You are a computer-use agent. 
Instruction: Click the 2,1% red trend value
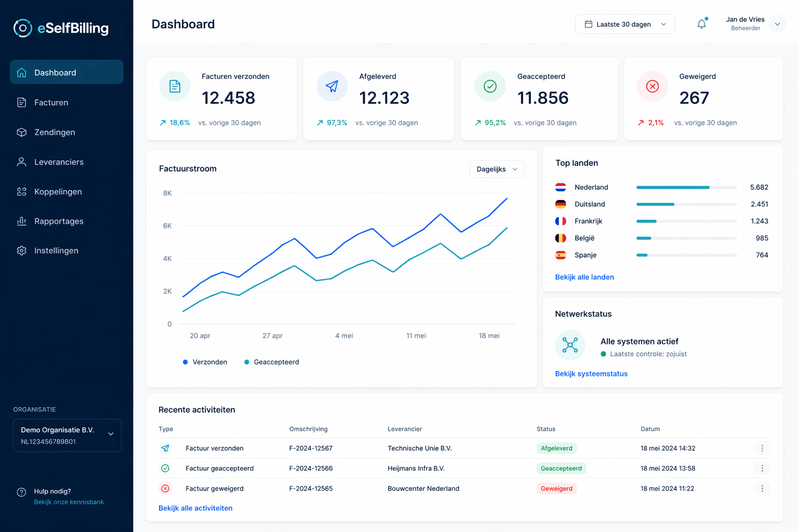[x=656, y=123]
